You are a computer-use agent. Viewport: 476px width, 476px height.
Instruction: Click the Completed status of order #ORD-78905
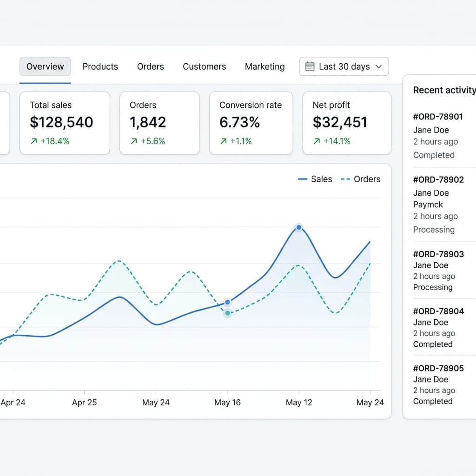(x=433, y=401)
